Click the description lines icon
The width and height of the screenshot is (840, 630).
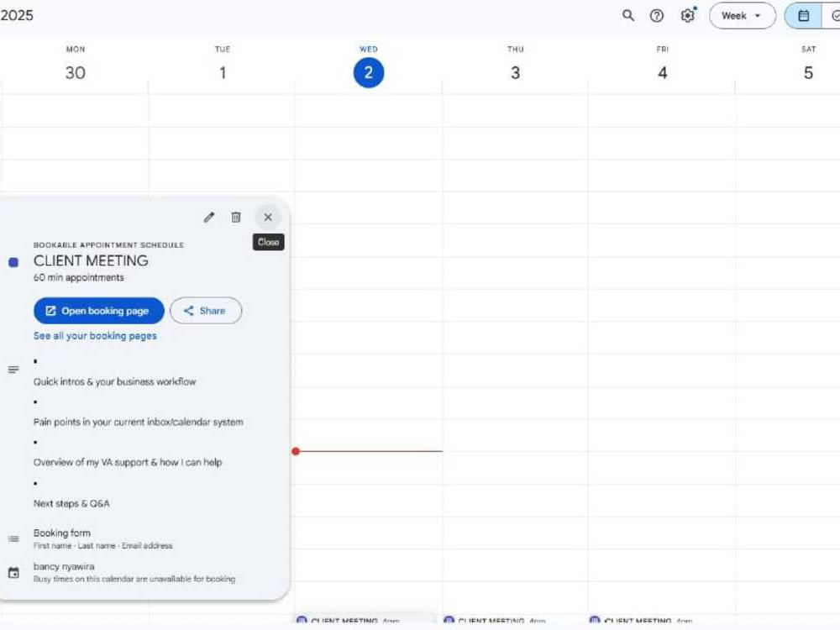click(x=13, y=370)
